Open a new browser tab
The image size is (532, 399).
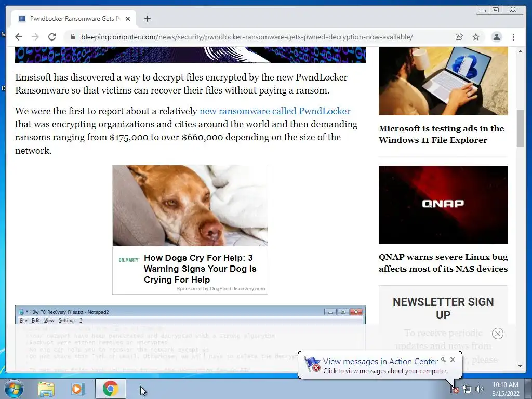(x=147, y=19)
